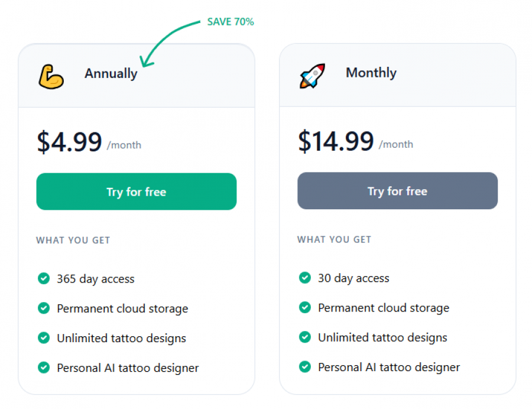Click Try for free on Annually plan
Viewport: 532px width, 409px height.
(x=136, y=191)
